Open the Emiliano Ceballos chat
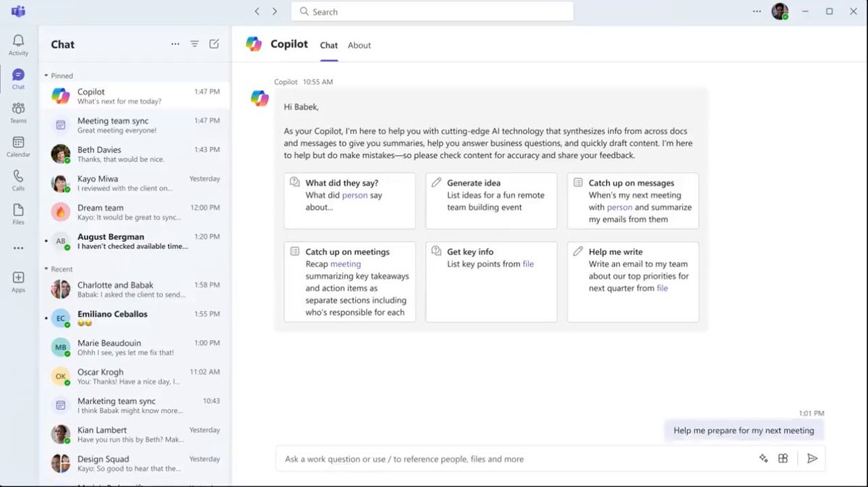 point(135,318)
